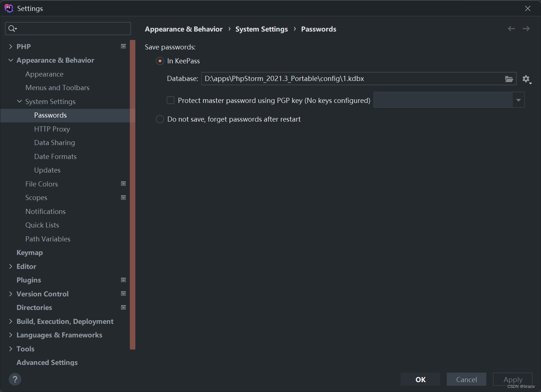Navigate forward with the right arrow icon
This screenshot has width=541, height=392.
point(526,29)
